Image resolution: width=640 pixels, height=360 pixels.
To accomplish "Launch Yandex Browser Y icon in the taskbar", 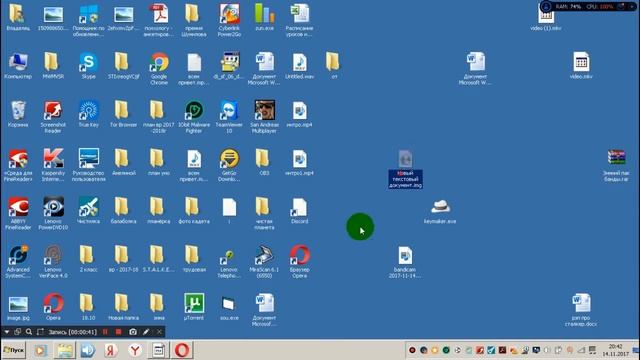I will [135, 350].
